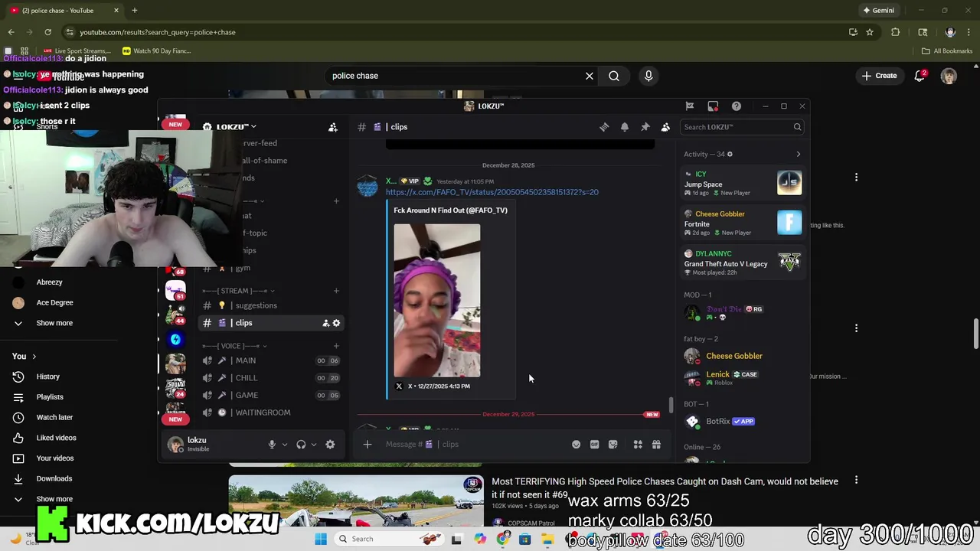Click the Discord chat scrollbar
Screen dimensions: 980x551
671,405
